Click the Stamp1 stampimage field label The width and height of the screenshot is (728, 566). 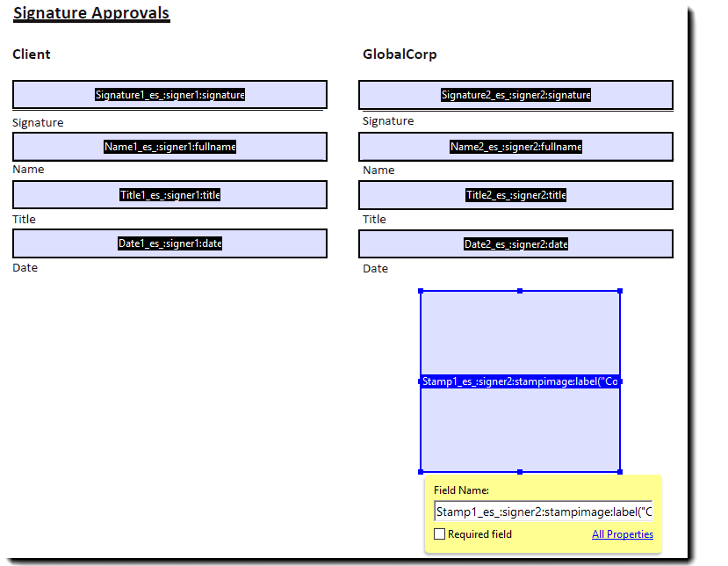click(521, 381)
